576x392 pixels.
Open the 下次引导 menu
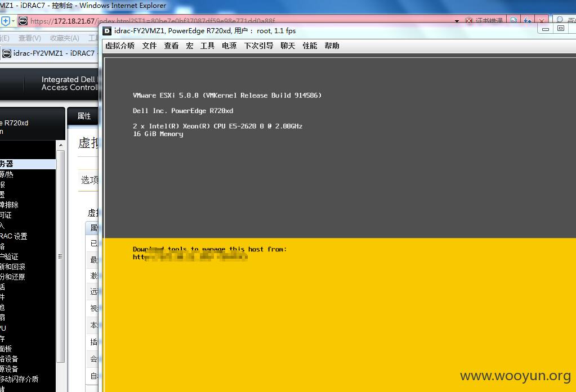click(x=258, y=46)
